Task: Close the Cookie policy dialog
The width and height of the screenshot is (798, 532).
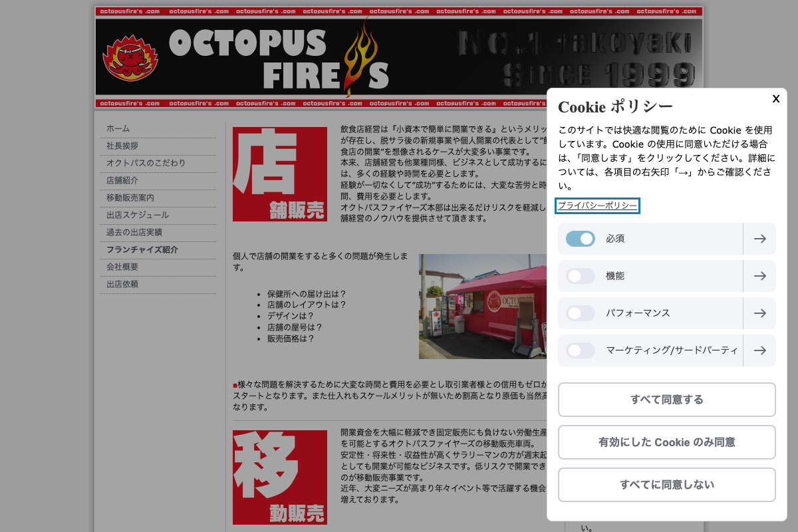Action: (775, 98)
